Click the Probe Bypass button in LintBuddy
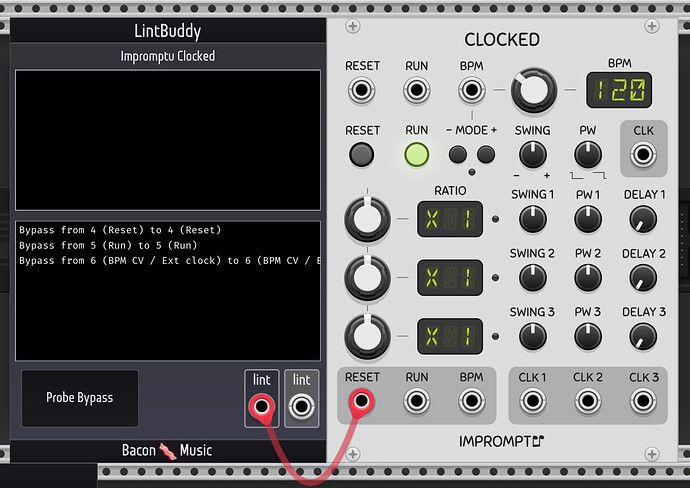 [80, 398]
